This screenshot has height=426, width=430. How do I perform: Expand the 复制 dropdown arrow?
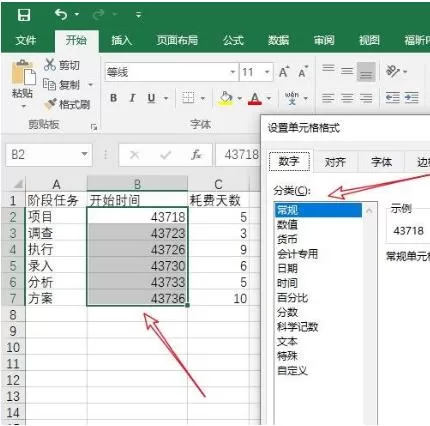[x=90, y=85]
